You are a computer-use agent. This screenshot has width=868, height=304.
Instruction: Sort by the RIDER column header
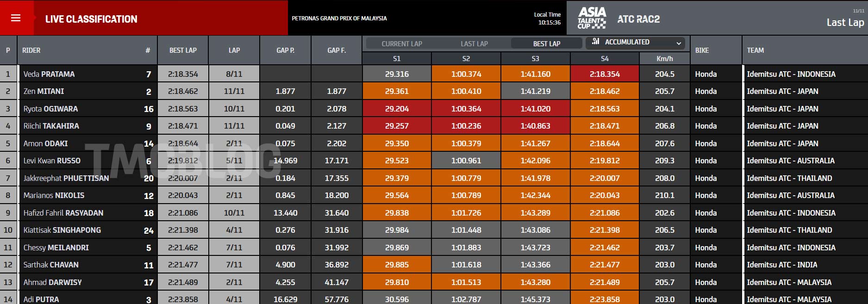[31, 50]
